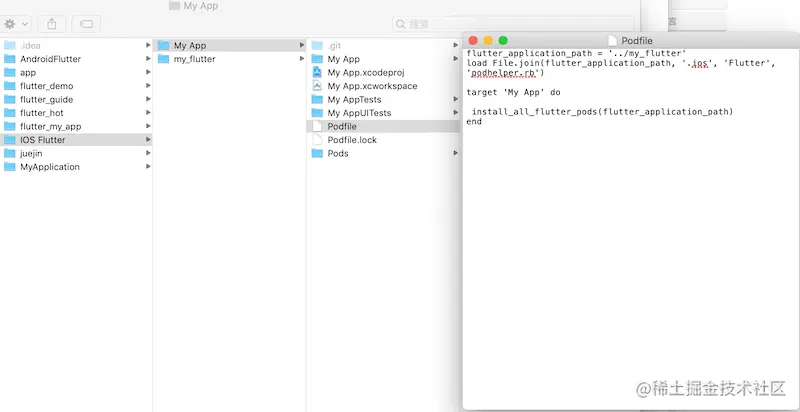Click the Pods folder icon

(317, 153)
